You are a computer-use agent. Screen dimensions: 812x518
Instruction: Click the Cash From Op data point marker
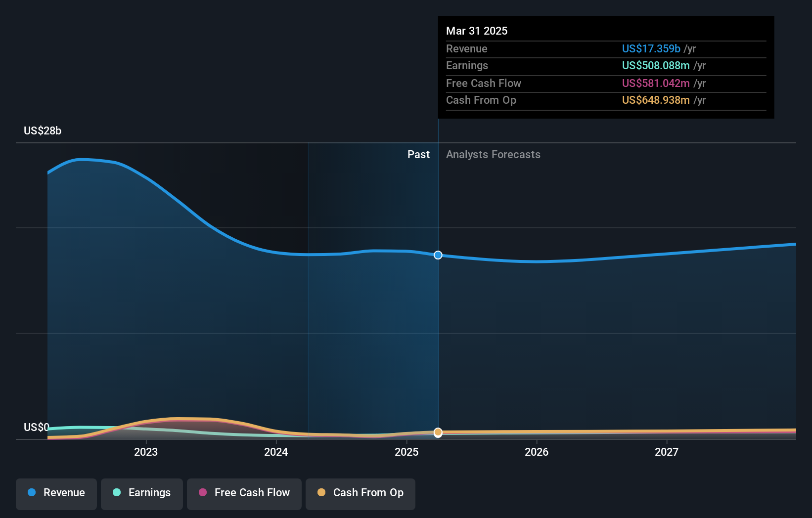pyautogui.click(x=438, y=432)
